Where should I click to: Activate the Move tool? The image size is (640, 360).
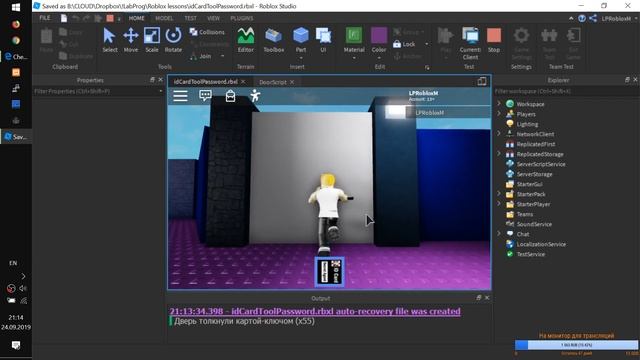131,40
